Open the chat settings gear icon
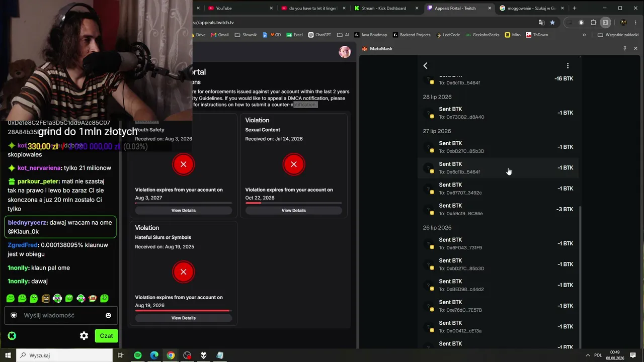The image size is (644, 362). pyautogui.click(x=84, y=336)
